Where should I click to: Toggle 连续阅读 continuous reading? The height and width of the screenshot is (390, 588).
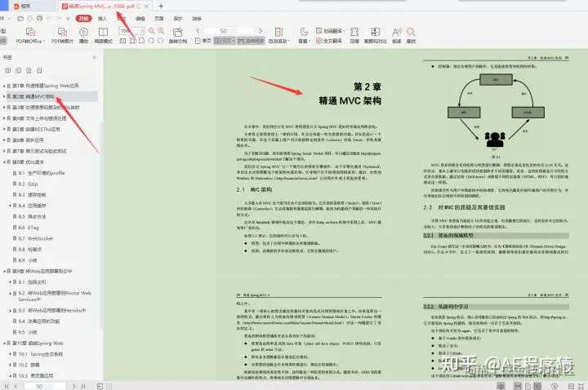(x=251, y=41)
